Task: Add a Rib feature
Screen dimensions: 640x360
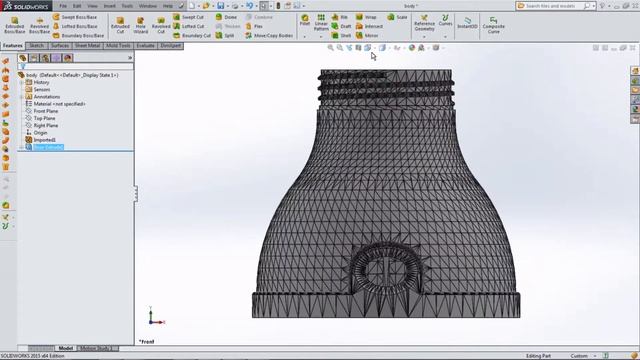Action: 340,17
